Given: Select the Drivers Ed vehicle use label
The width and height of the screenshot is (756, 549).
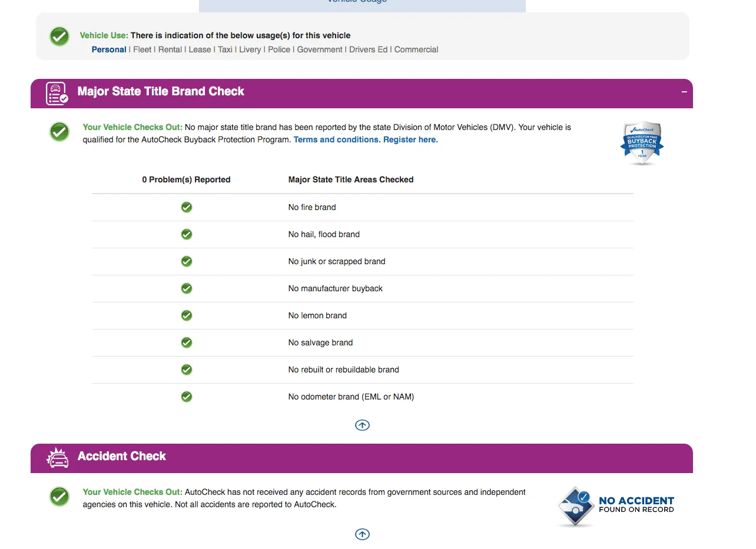Looking at the screenshot, I should click(369, 49).
